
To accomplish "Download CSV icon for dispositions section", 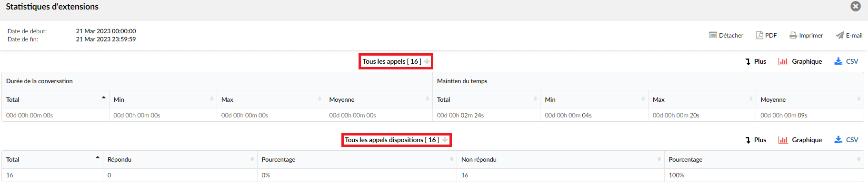I will (838, 140).
